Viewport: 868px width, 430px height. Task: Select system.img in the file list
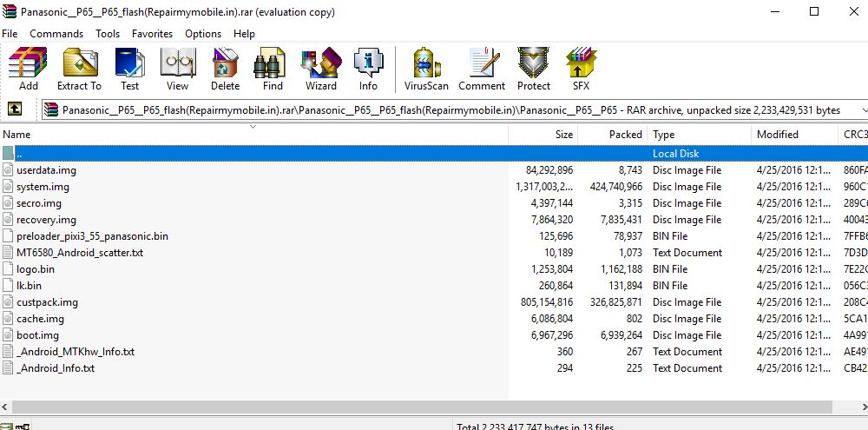pos(43,187)
